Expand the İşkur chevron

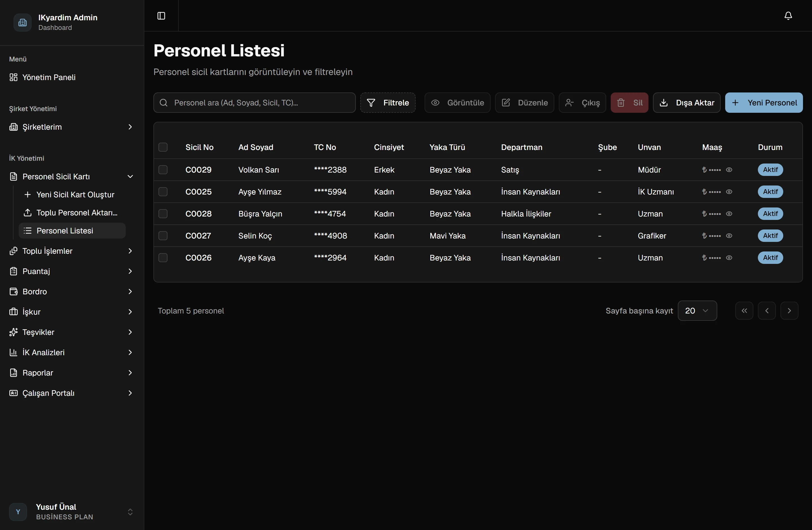(x=130, y=312)
